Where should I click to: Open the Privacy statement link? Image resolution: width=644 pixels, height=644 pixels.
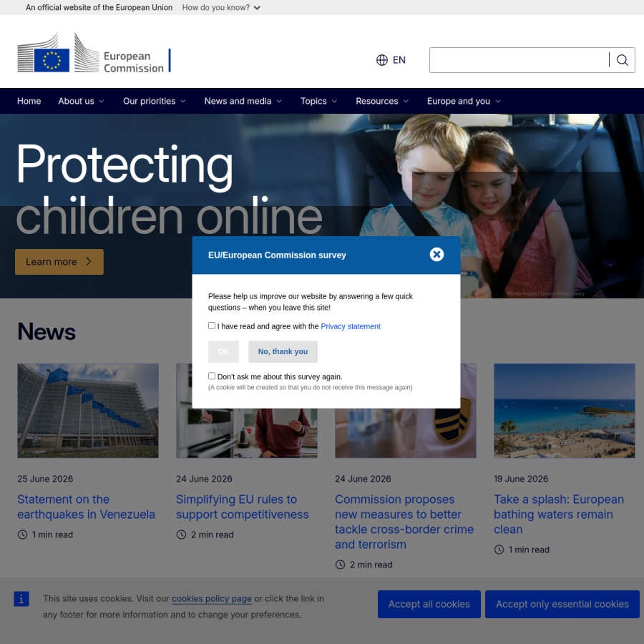point(351,326)
